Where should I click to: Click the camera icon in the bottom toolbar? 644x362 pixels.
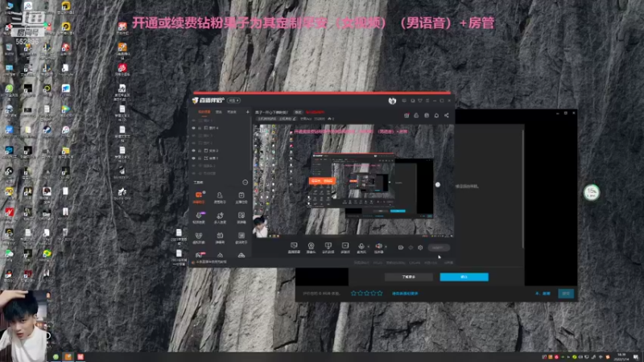(311, 247)
